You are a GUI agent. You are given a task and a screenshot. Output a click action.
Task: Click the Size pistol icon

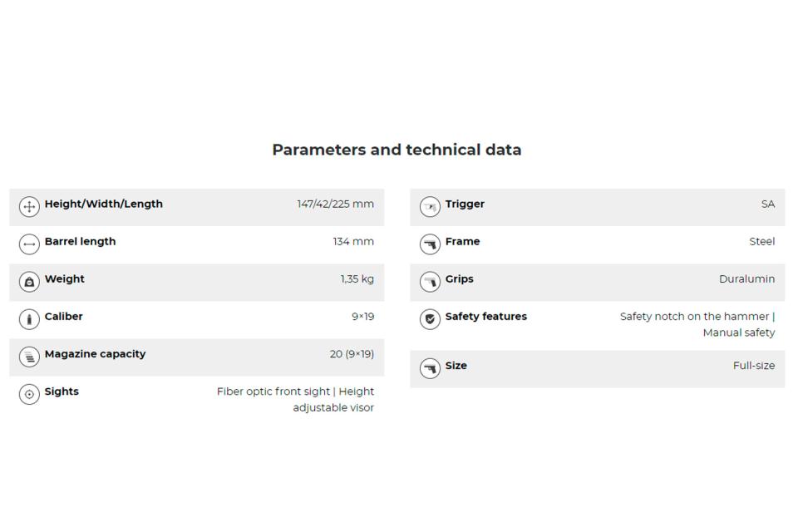pyautogui.click(x=430, y=368)
